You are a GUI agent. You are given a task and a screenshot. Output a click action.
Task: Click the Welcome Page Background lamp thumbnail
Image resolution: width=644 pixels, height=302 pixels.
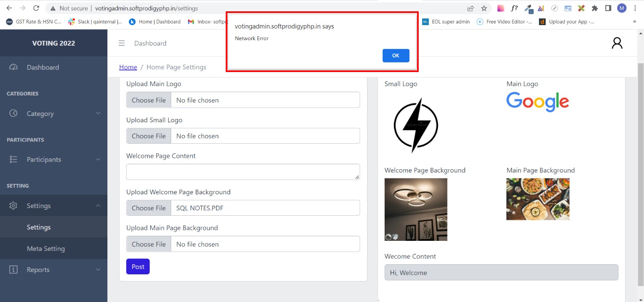click(416, 209)
